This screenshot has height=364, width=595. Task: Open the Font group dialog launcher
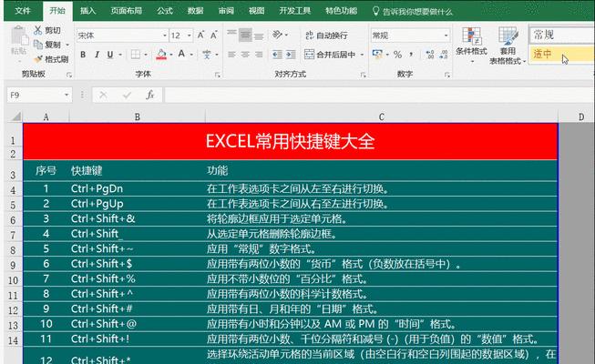point(218,75)
